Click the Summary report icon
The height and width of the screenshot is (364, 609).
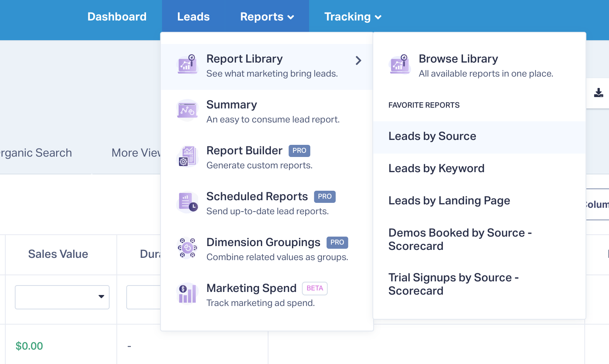click(x=187, y=110)
